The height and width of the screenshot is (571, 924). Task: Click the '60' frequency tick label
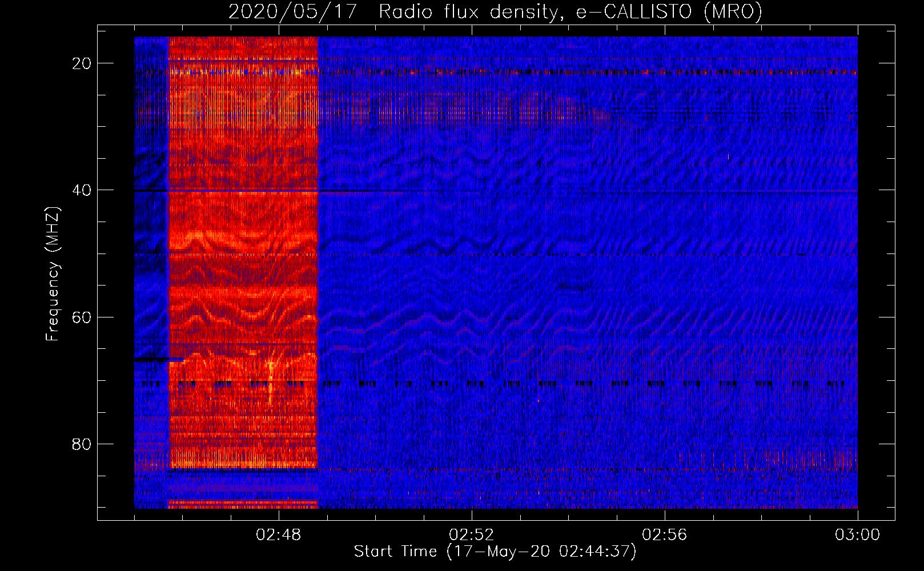tap(82, 317)
